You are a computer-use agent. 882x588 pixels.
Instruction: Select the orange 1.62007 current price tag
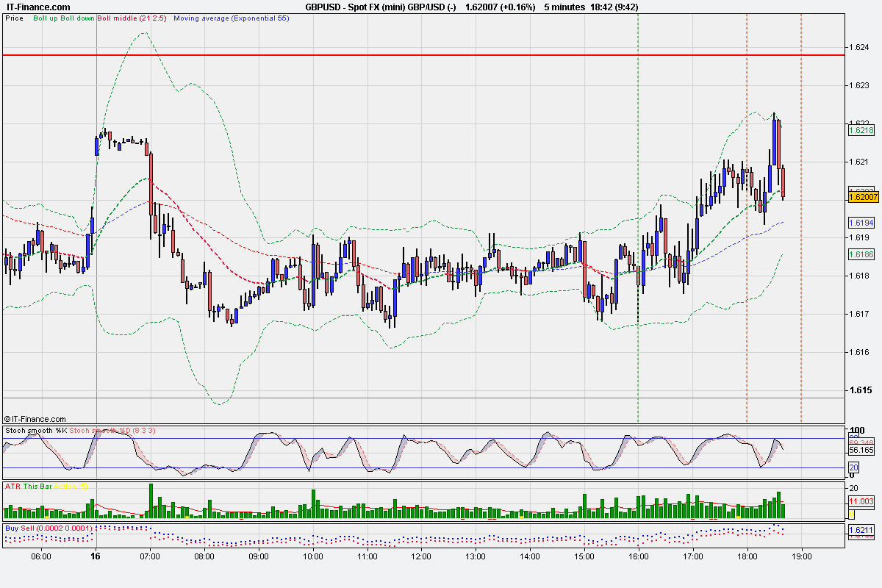[x=863, y=197]
